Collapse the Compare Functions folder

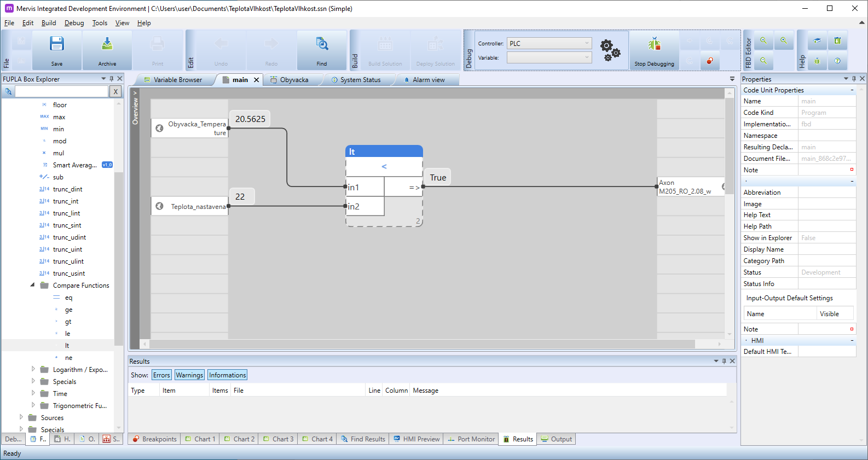(32, 285)
